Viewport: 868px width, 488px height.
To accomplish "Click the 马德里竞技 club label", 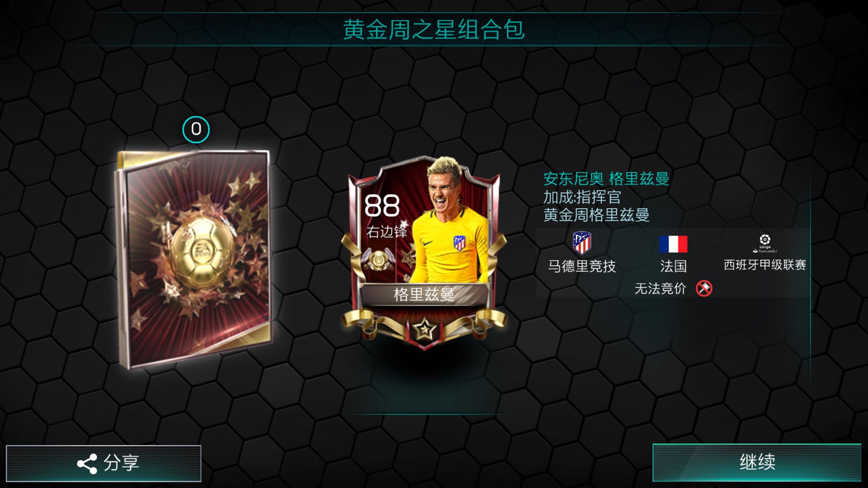I will 582,266.
